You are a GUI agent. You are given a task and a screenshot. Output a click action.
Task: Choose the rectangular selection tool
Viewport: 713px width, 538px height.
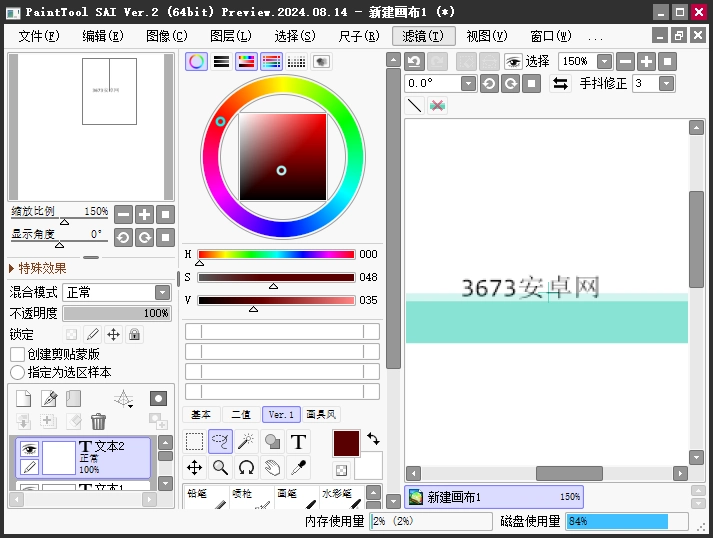pyautogui.click(x=195, y=441)
